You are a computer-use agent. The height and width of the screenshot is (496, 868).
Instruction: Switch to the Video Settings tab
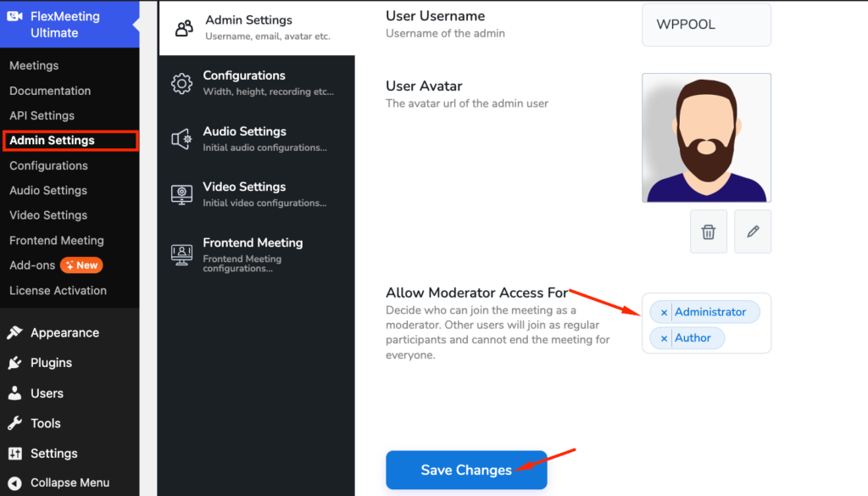tap(257, 194)
